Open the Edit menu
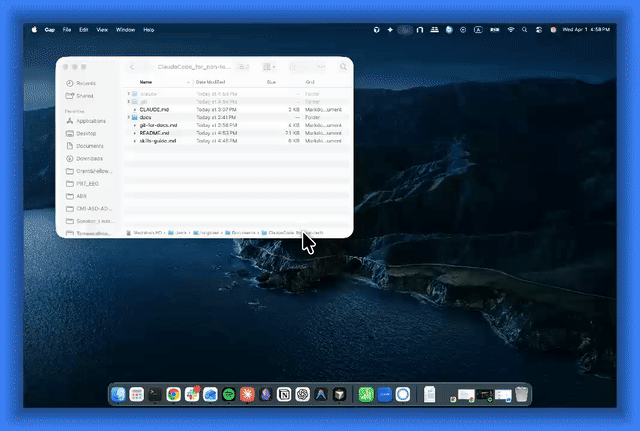The image size is (640, 431). tap(84, 30)
